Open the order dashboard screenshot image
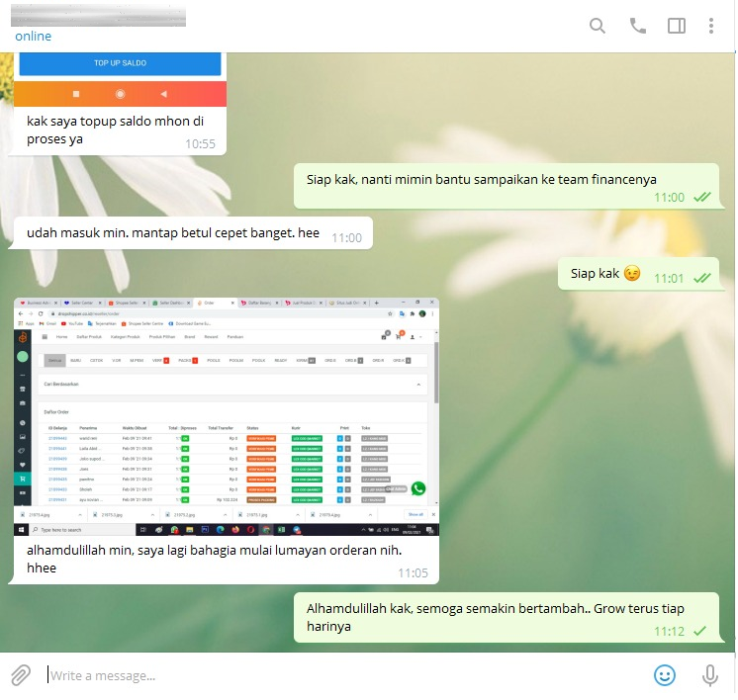 point(227,416)
